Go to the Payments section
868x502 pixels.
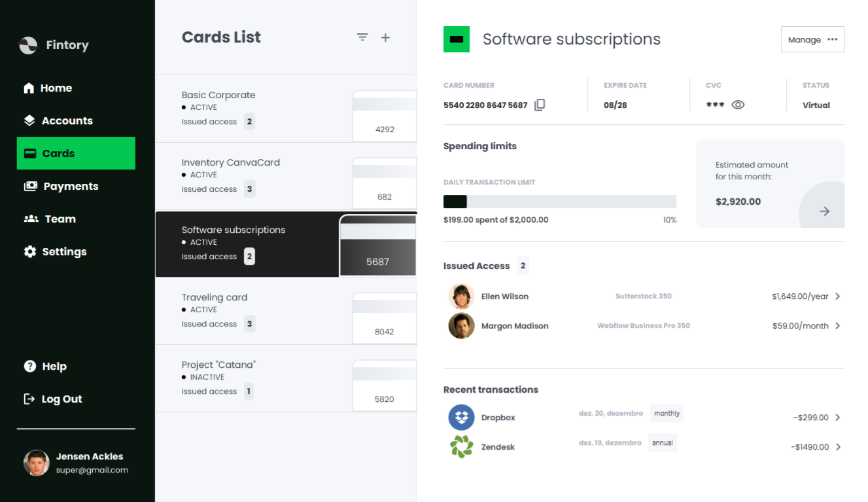(70, 187)
